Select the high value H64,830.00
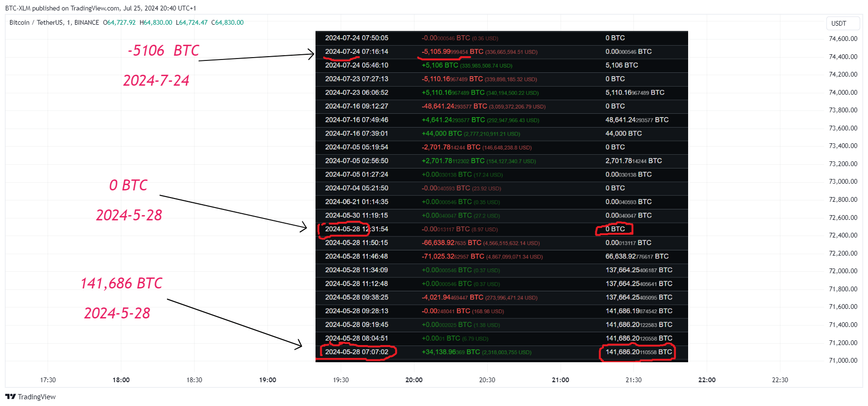 [x=156, y=22]
